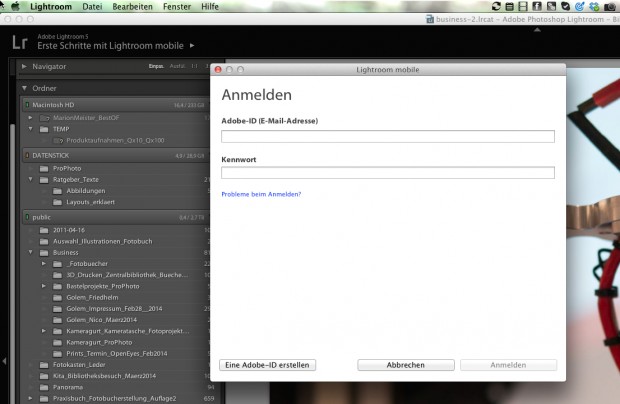Click the folder icon of Abbildungen
Screen dimensions: 620x404
57,191
